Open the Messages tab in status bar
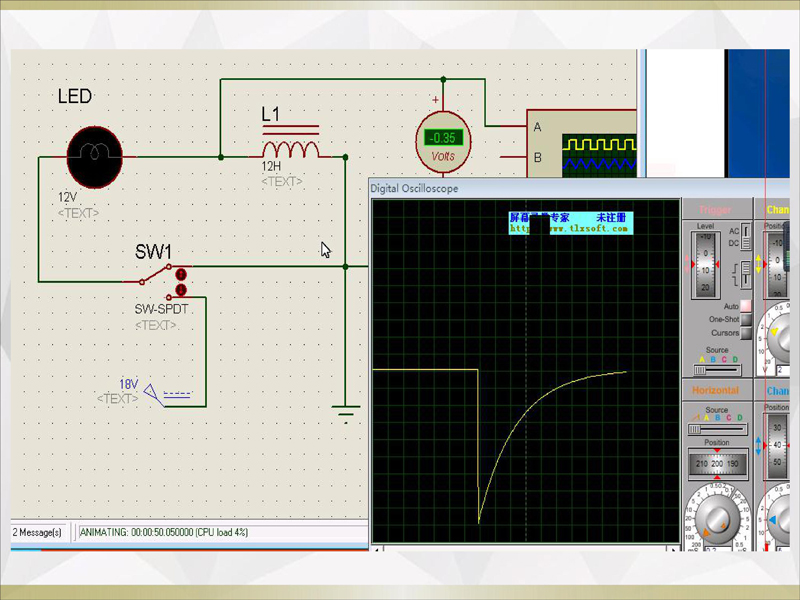Image resolution: width=800 pixels, height=600 pixels. (37, 532)
